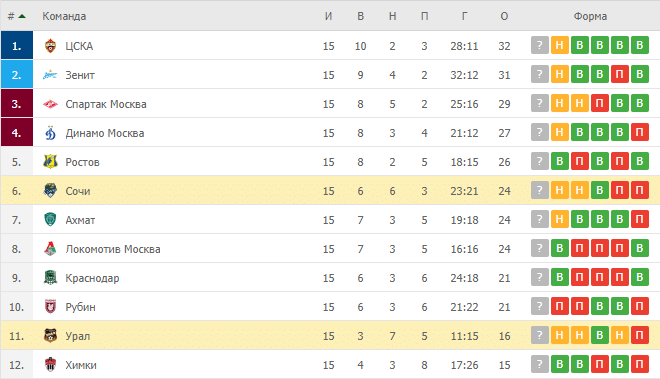Image resolution: width=660 pixels, height=379 pixels.
Task: Click the Krasnodar club crest icon
Action: point(51,278)
